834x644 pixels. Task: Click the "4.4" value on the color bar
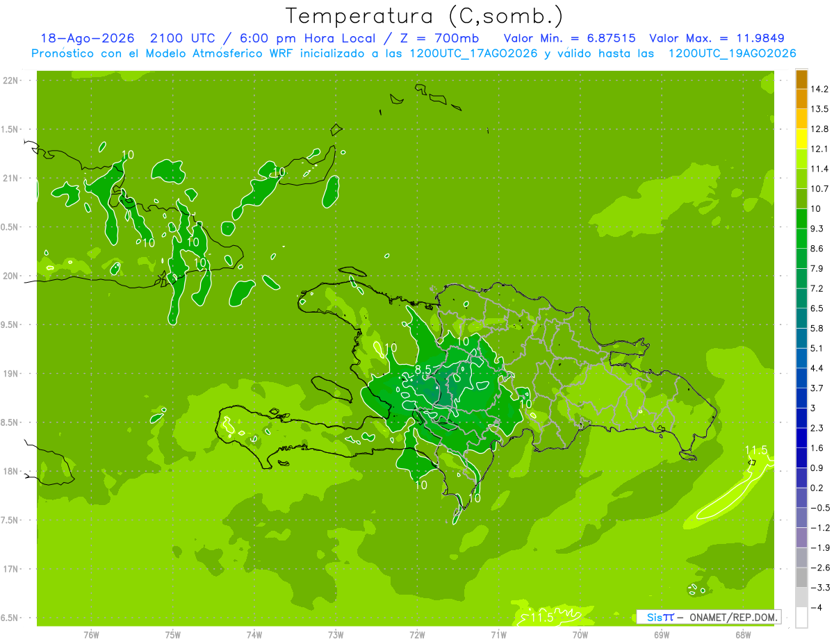pyautogui.click(x=817, y=368)
